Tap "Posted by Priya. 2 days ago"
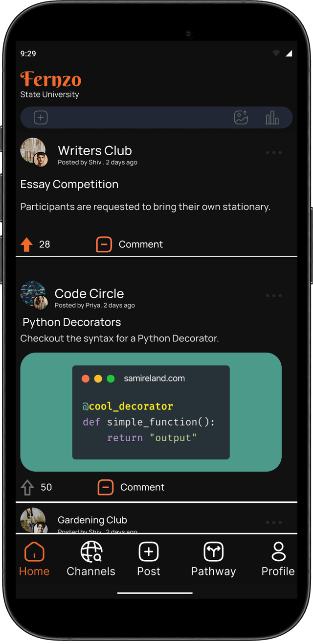The image size is (313, 644). [x=94, y=306]
